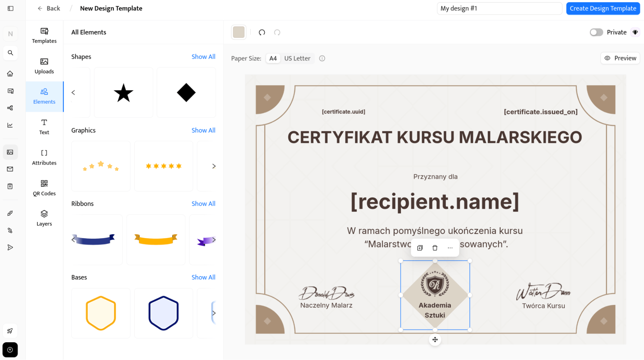
Task: Open the Uploads tab
Action: point(44,66)
